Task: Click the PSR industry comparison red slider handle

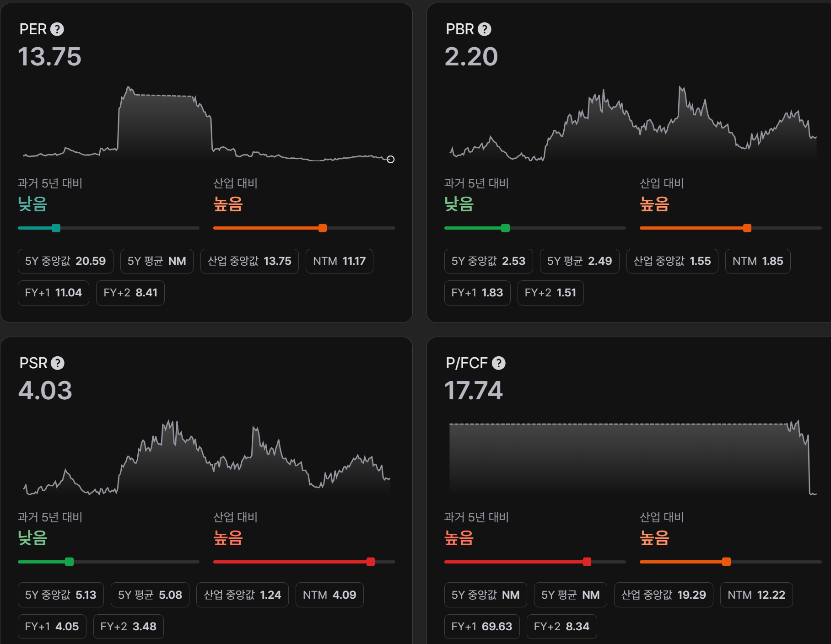Action: tap(371, 562)
